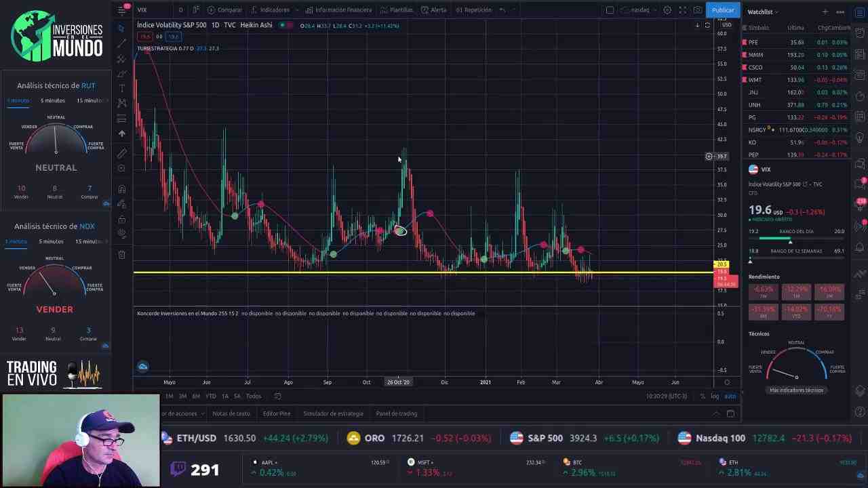Open Más indicadores técnicos link
The width and height of the screenshot is (868, 488).
tap(796, 390)
